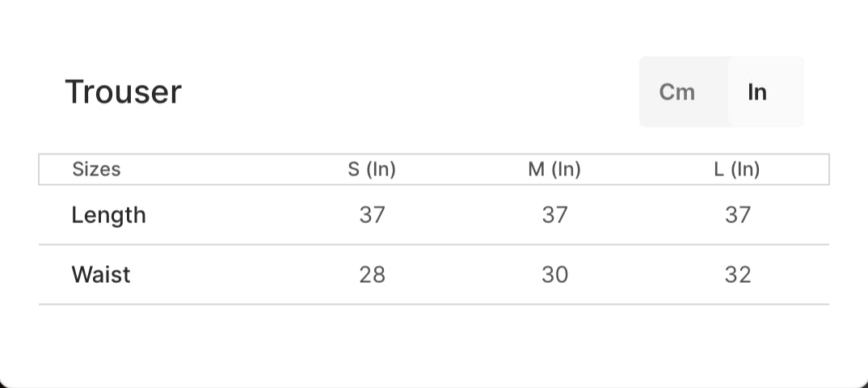868x388 pixels.
Task: Click the blank area below the Waist row
Action: click(x=434, y=344)
